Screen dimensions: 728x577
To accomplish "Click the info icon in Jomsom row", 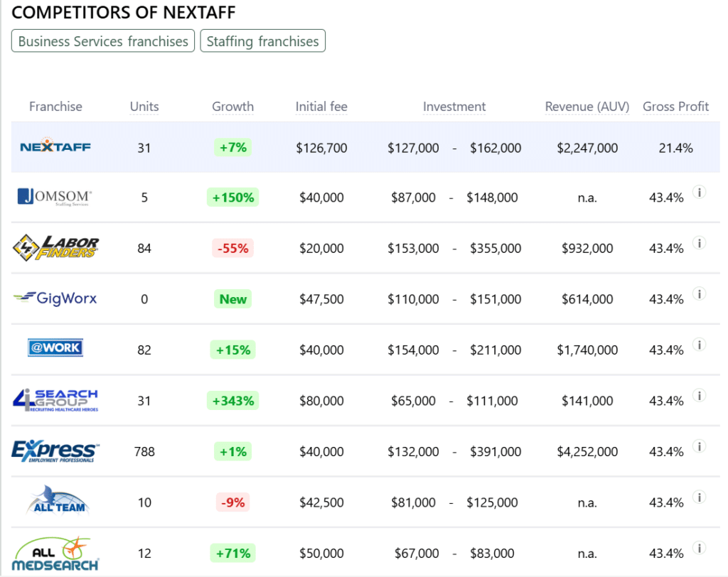I will point(700,191).
